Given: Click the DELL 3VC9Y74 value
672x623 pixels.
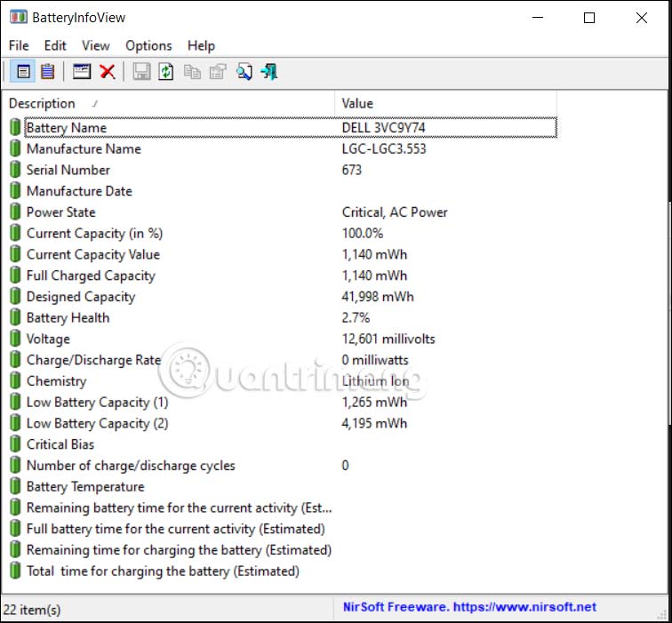Looking at the screenshot, I should (x=384, y=128).
